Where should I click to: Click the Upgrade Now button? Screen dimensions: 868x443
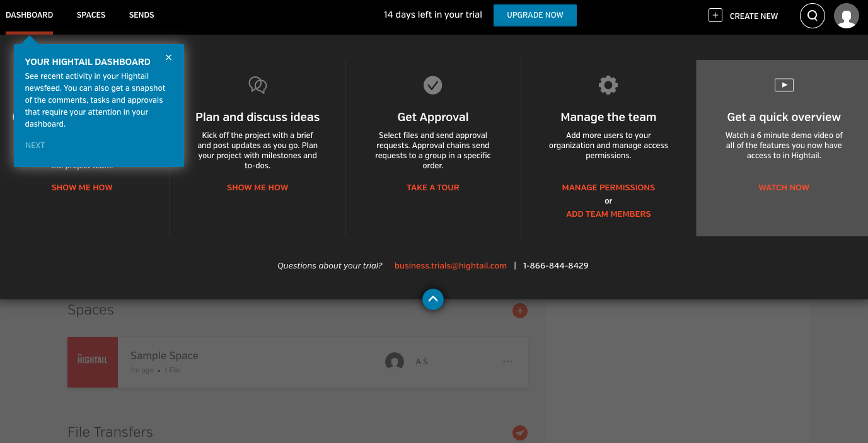pyautogui.click(x=535, y=15)
